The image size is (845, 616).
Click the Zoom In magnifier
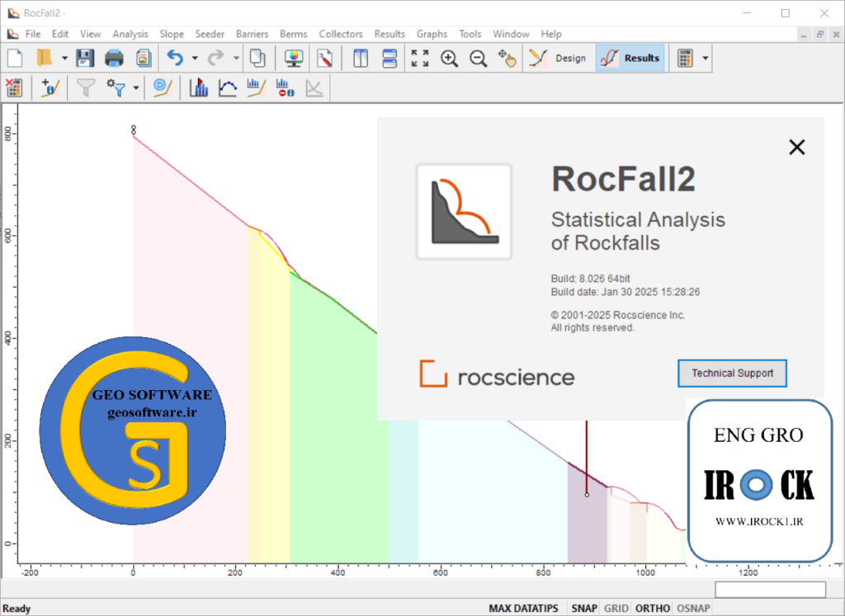[449, 58]
